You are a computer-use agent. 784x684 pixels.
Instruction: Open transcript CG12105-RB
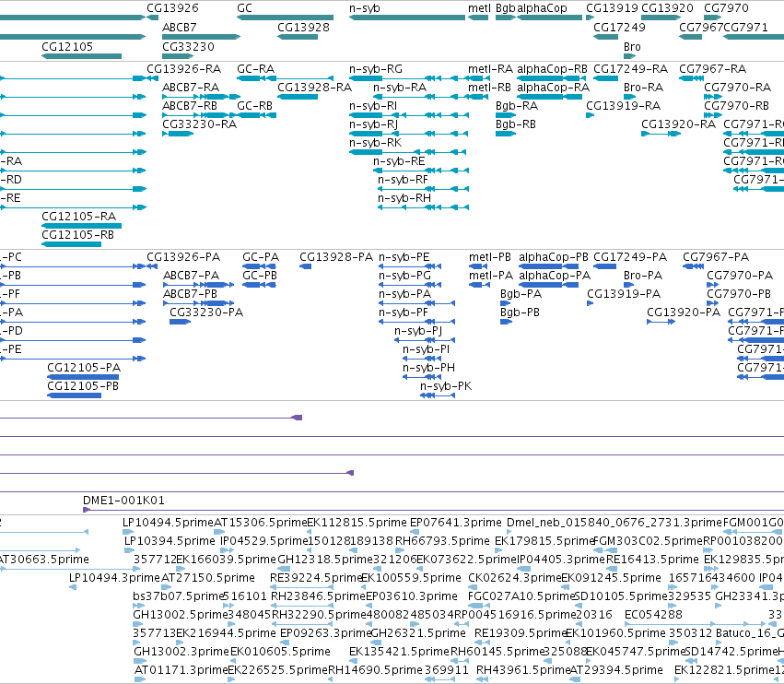pyautogui.click(x=78, y=235)
